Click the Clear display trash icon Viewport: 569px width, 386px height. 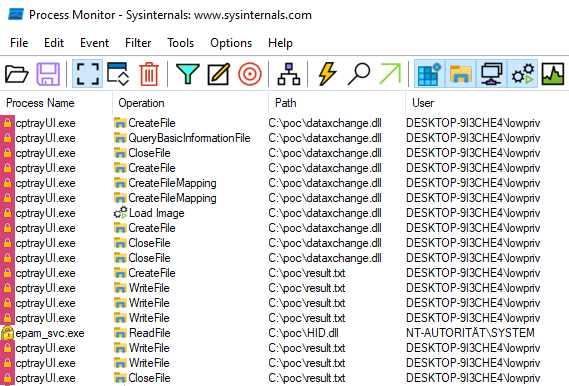click(149, 74)
